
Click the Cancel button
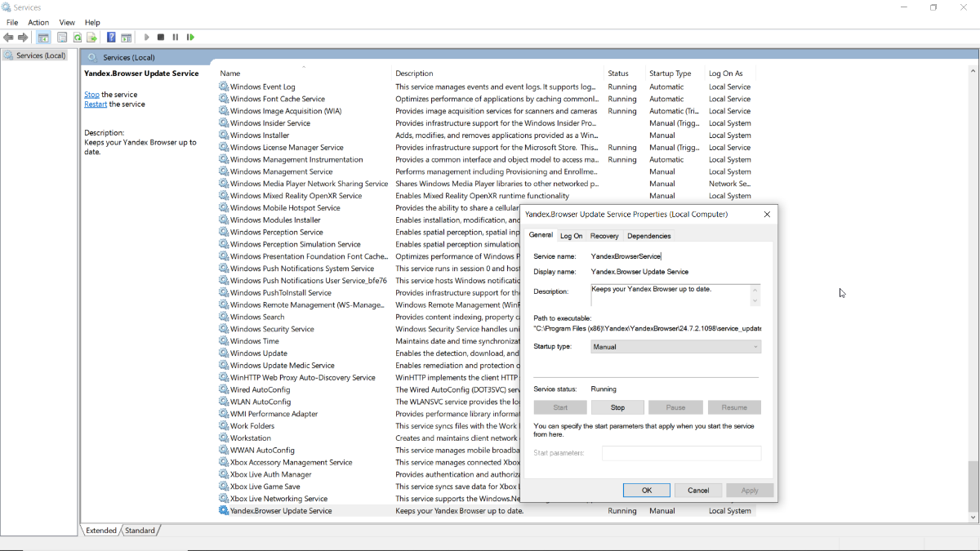(698, 491)
